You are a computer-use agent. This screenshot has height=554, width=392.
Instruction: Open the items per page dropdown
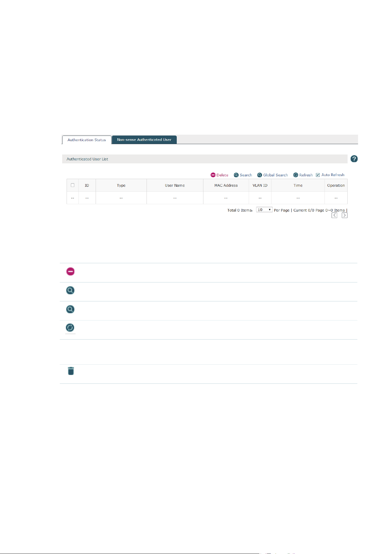(x=264, y=210)
